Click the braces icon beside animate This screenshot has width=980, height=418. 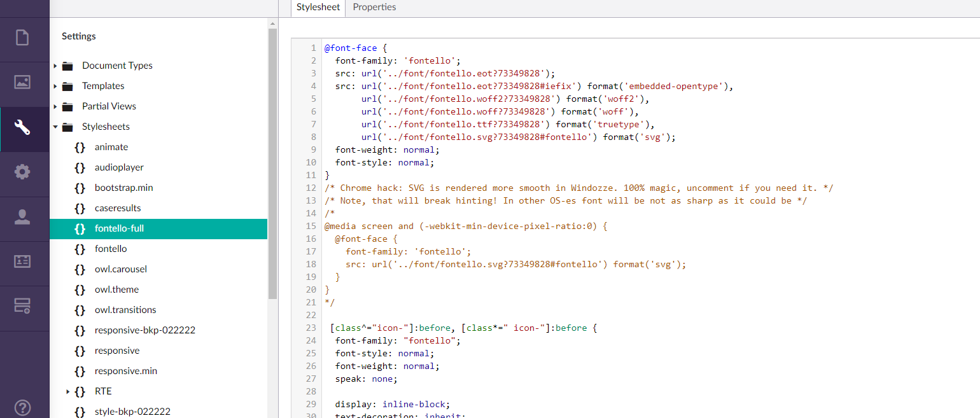[x=80, y=147]
